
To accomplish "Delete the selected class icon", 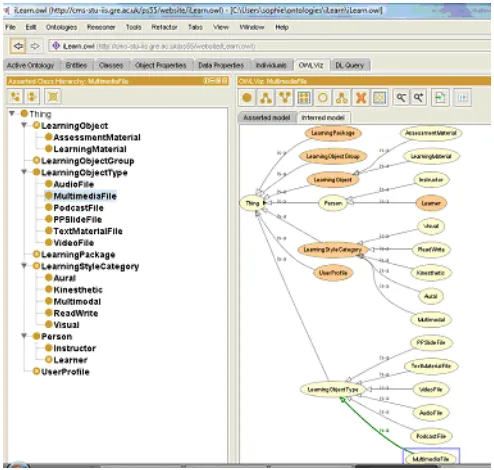I will [x=53, y=97].
